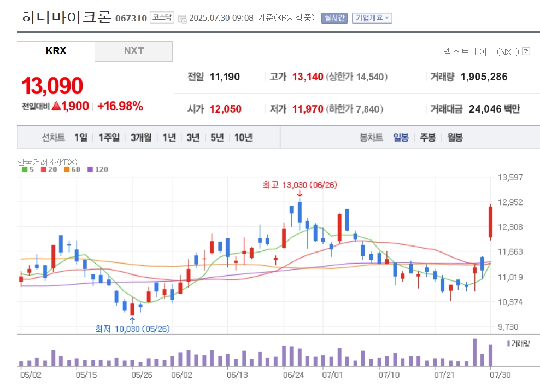Click the purple 120-day moving average swatch

(x=90, y=169)
